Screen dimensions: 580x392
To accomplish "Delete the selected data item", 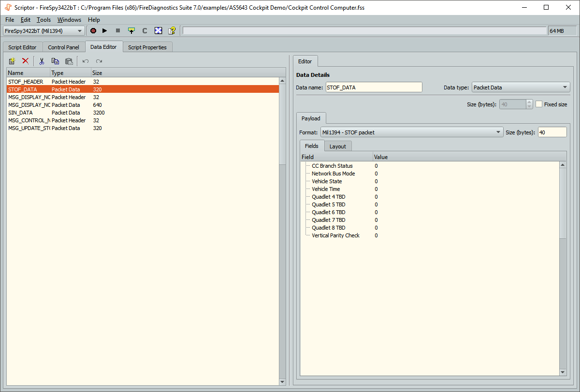I will point(25,61).
